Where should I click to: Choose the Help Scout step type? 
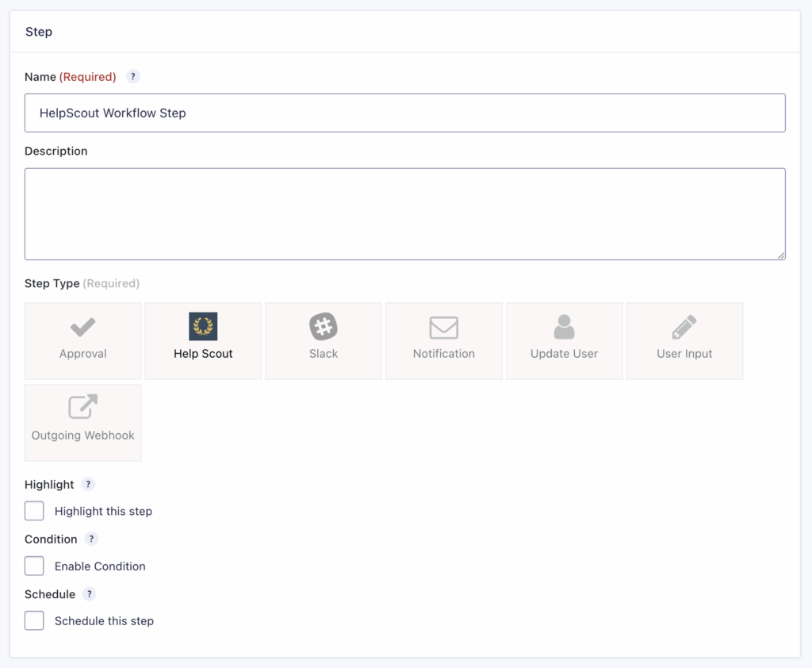click(x=203, y=340)
